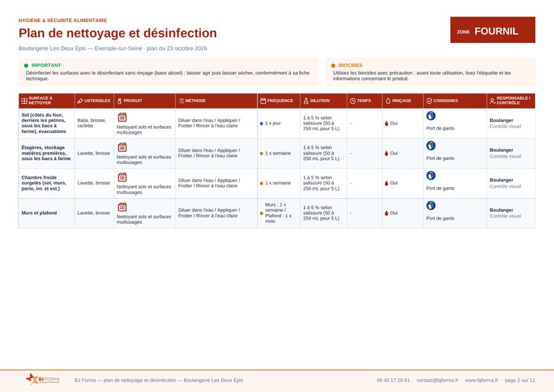Click the HYGIÈNE & SÉCURITÉ ALIMENTAIRE heading
Screen dimensions: 554x392
coord(63,21)
